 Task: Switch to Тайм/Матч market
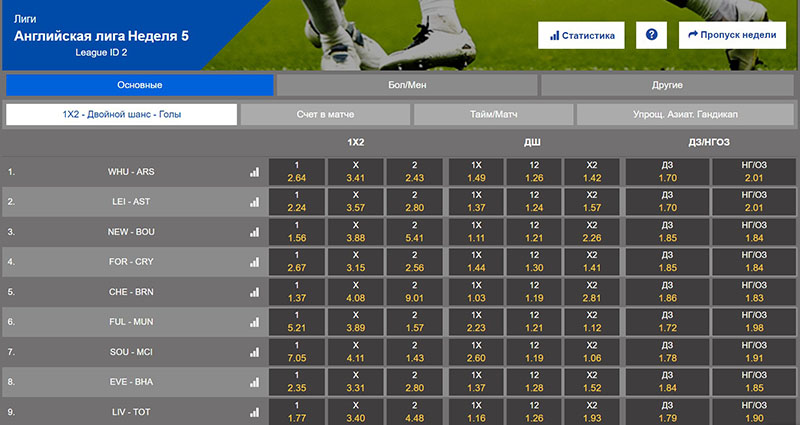point(493,115)
